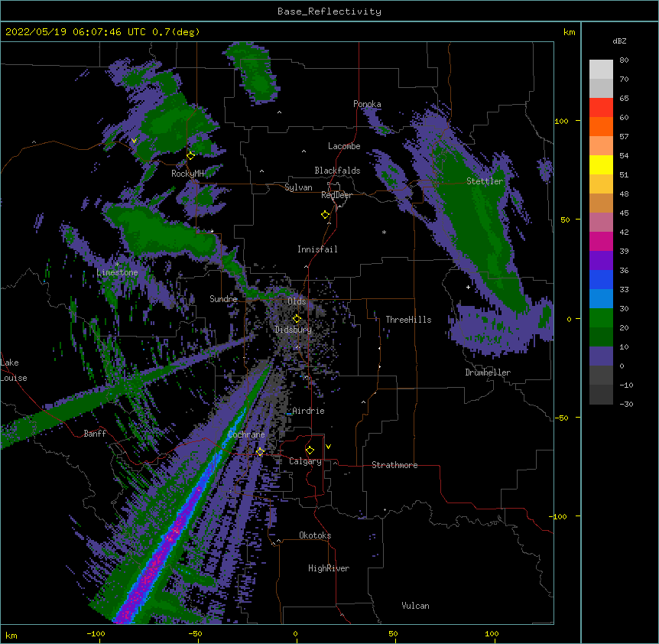Click the Drumheller city label
This screenshot has width=659, height=644.
point(488,372)
